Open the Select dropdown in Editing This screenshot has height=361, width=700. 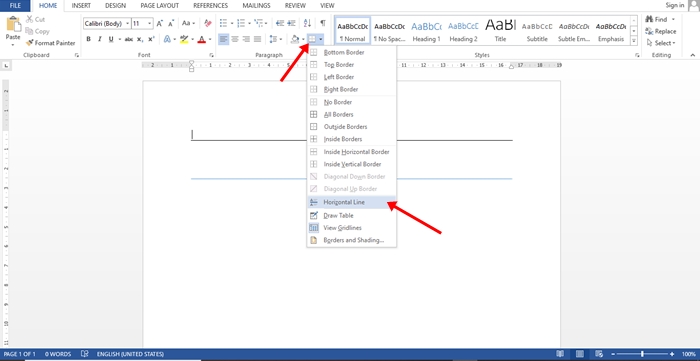coord(661,43)
